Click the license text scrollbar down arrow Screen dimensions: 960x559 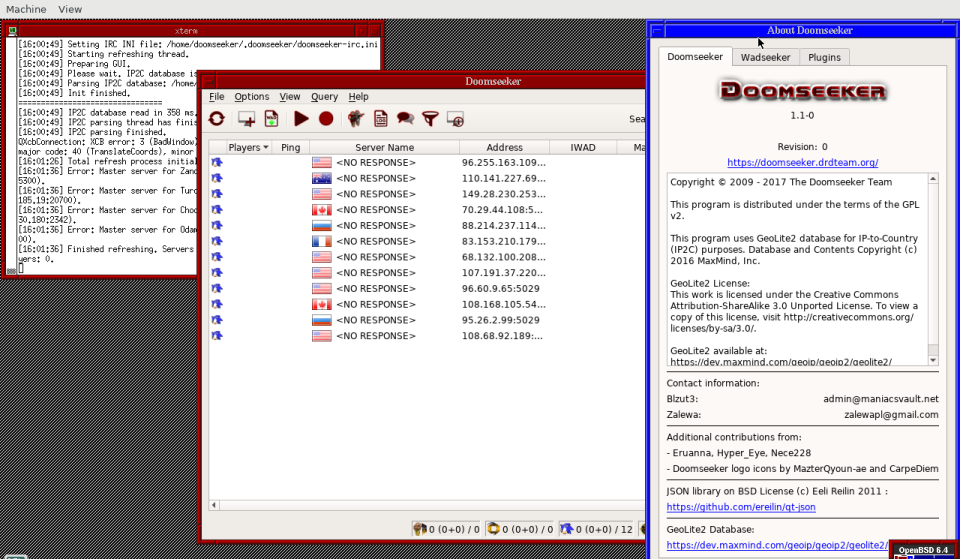(x=932, y=359)
